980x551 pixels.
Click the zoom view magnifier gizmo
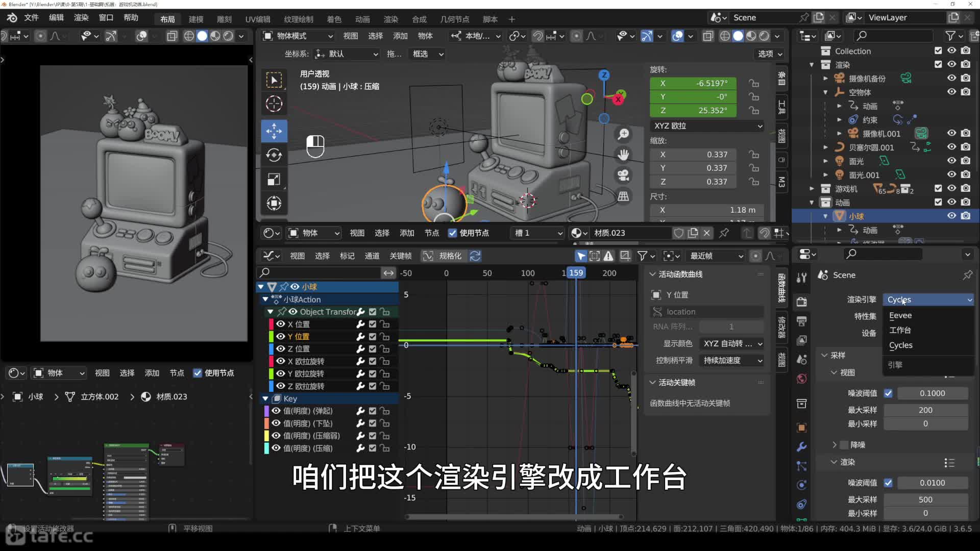623,134
